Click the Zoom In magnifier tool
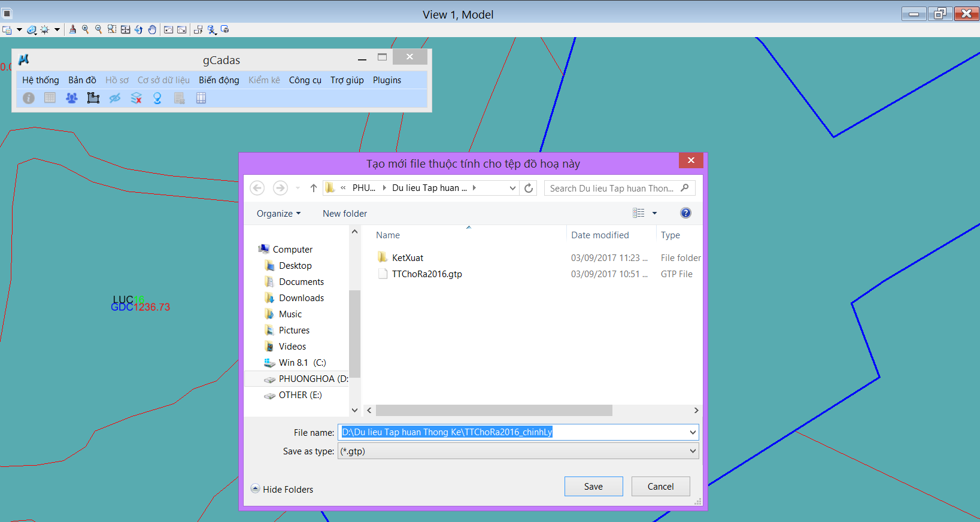This screenshot has width=980, height=522. click(x=86, y=29)
